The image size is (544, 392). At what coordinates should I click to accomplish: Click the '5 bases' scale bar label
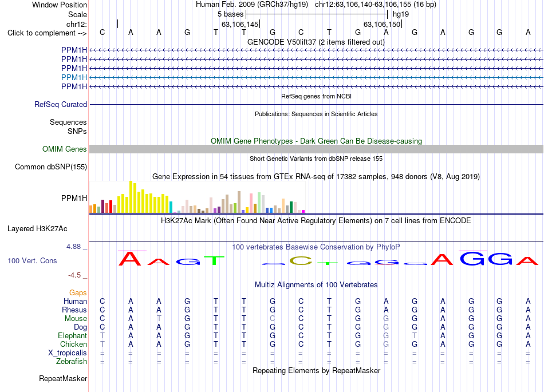tap(231, 14)
